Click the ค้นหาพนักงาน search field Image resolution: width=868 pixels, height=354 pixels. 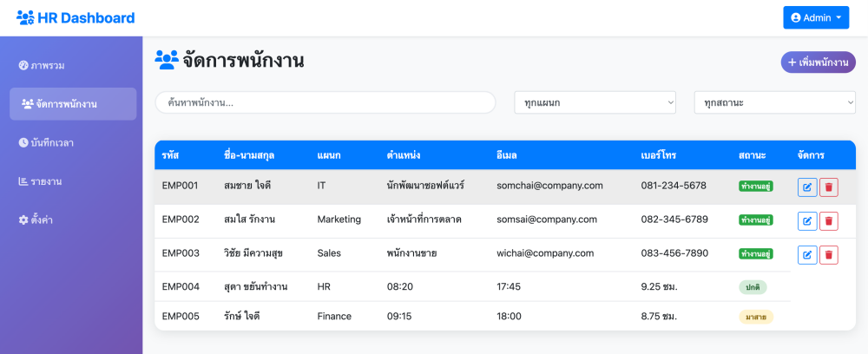click(x=325, y=102)
